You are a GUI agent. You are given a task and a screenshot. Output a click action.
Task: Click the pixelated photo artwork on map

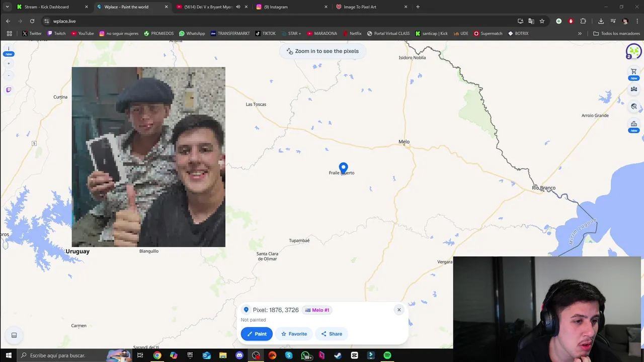148,157
